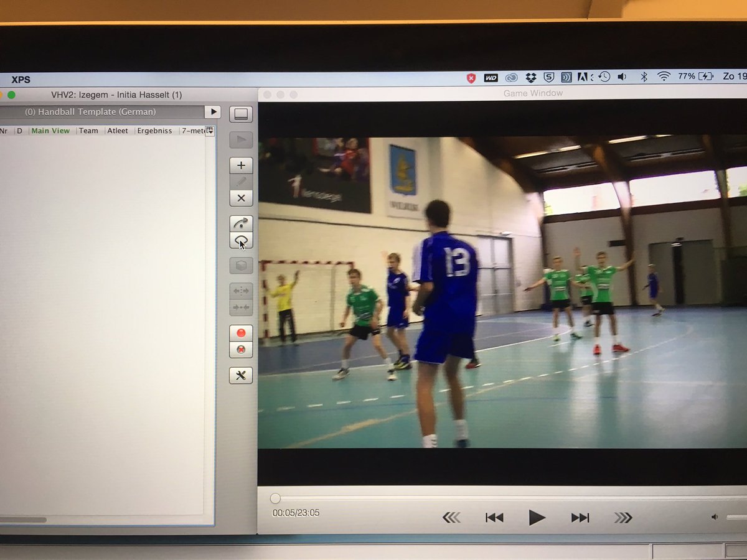Open the system volume menu bar icon
This screenshot has width=747, height=560.
point(622,77)
